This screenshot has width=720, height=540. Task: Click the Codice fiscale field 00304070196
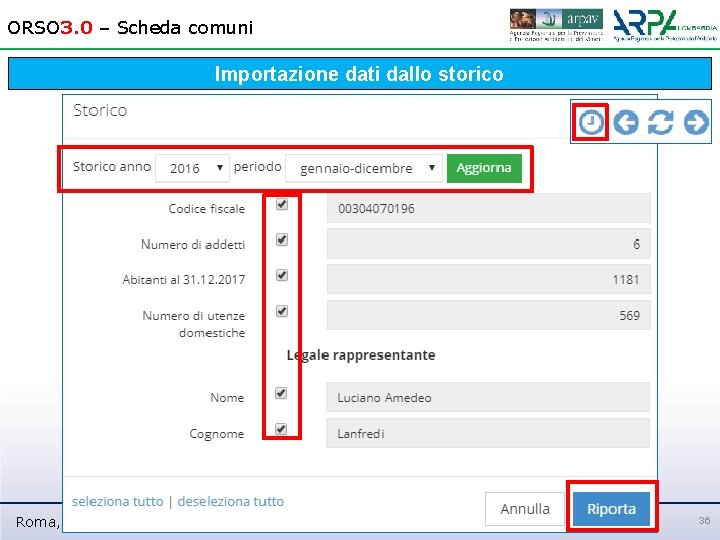489,208
